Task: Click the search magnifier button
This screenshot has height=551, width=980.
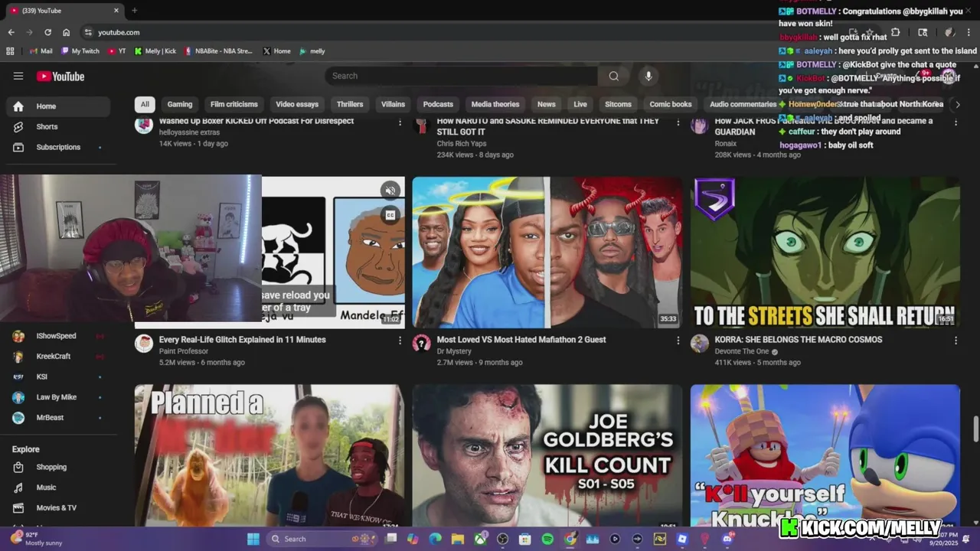Action: [613, 76]
